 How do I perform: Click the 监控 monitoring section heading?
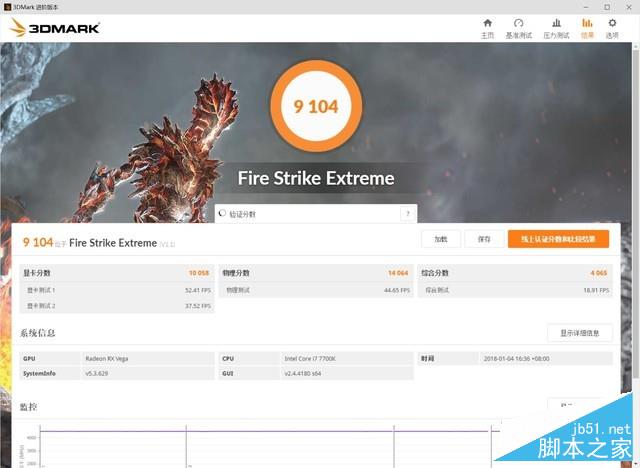tap(29, 407)
